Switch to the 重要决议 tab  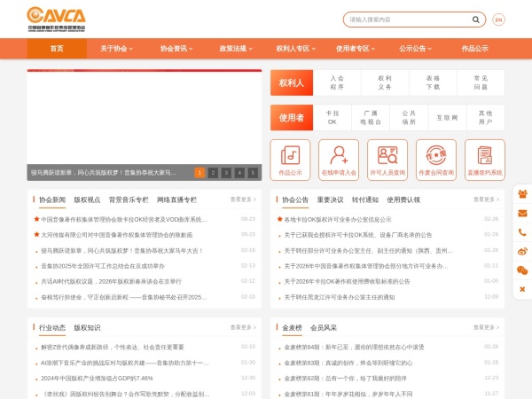point(330,199)
